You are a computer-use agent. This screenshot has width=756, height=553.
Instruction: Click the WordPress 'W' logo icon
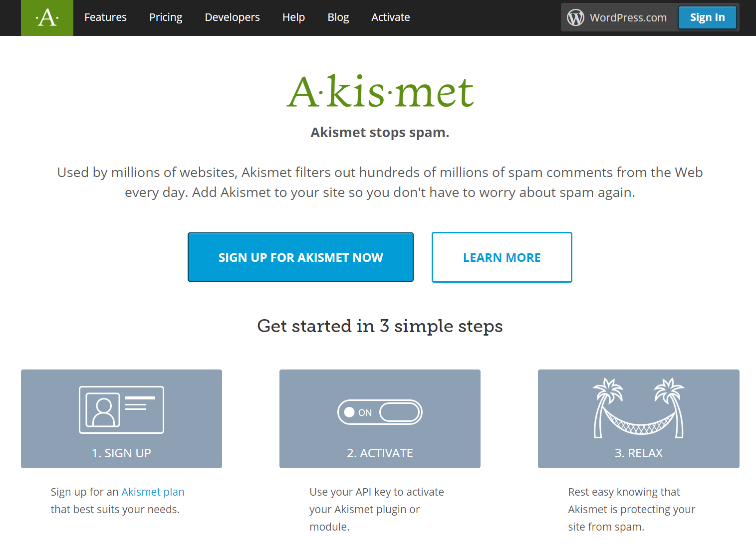575,17
